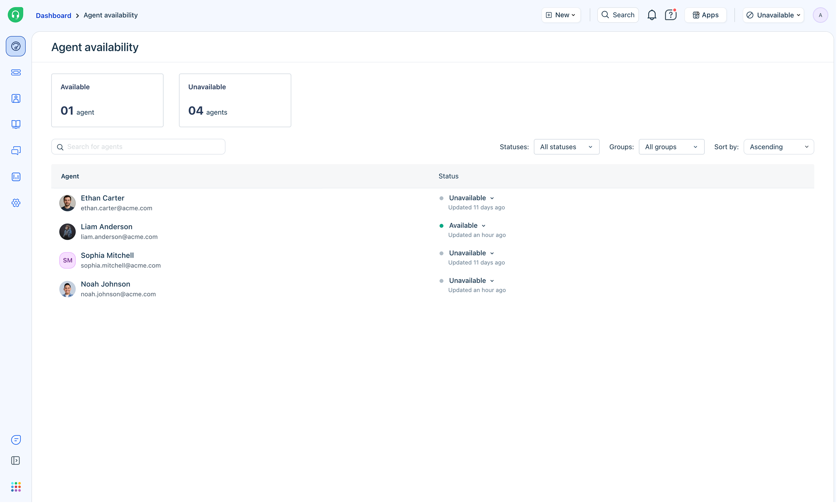Go to the Dashboard breadcrumb link

tap(53, 15)
